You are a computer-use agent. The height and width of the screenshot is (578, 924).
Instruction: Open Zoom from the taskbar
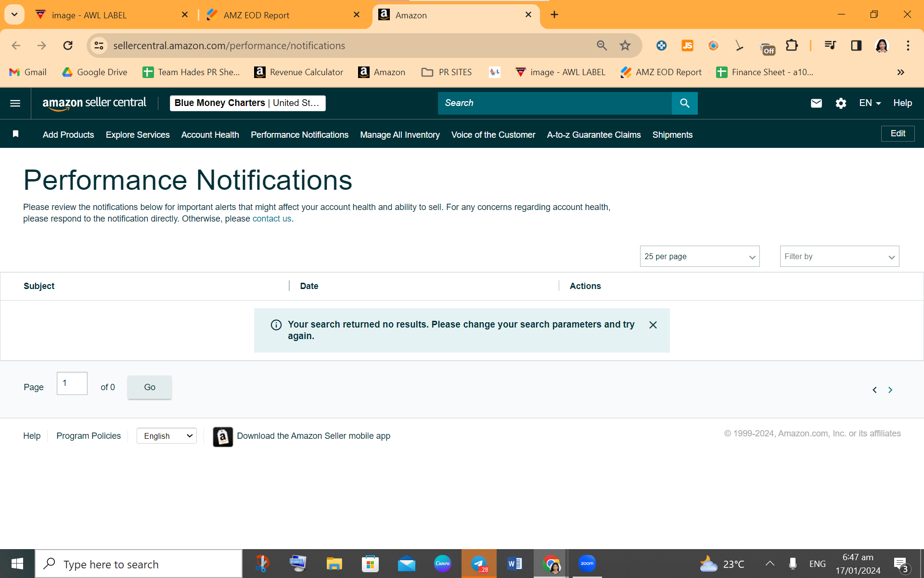click(587, 564)
